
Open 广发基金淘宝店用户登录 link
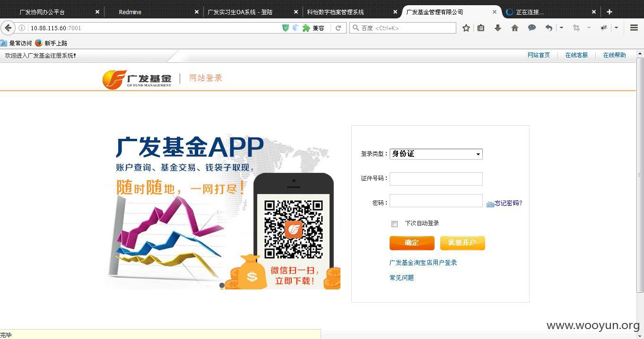pyautogui.click(x=423, y=263)
